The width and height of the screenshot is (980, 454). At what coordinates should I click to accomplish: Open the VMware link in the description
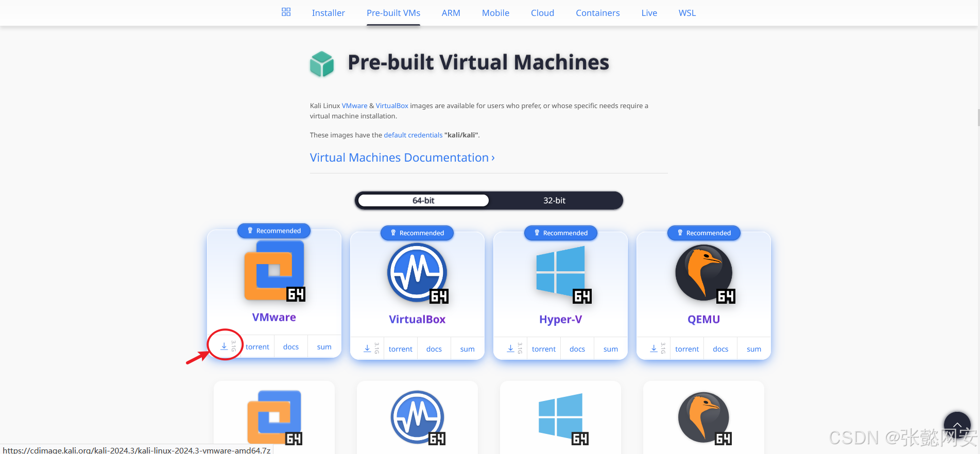355,106
